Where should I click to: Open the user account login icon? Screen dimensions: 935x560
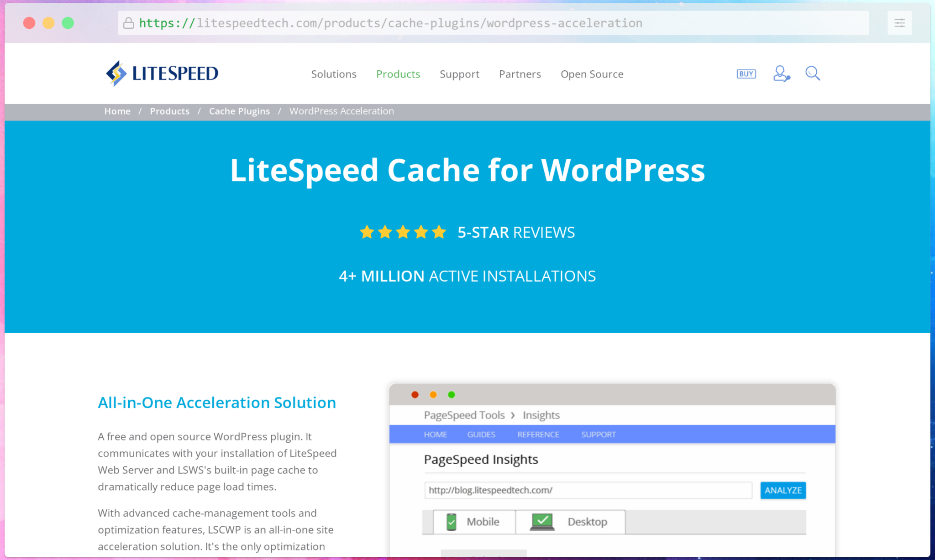pyautogui.click(x=782, y=73)
